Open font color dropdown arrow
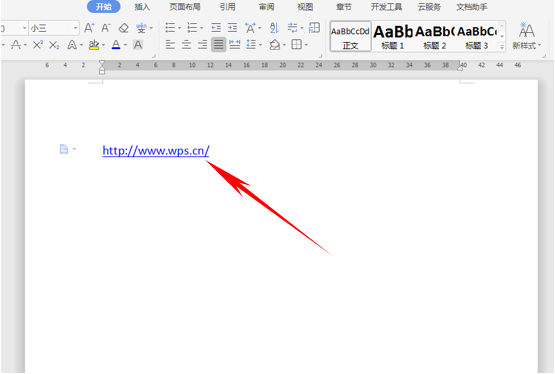The image size is (555, 374). point(125,45)
